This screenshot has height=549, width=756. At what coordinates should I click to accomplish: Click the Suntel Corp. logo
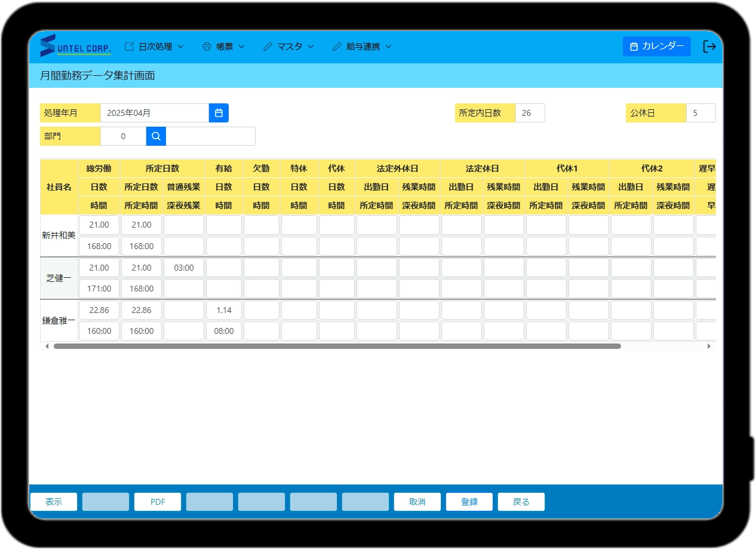click(75, 46)
